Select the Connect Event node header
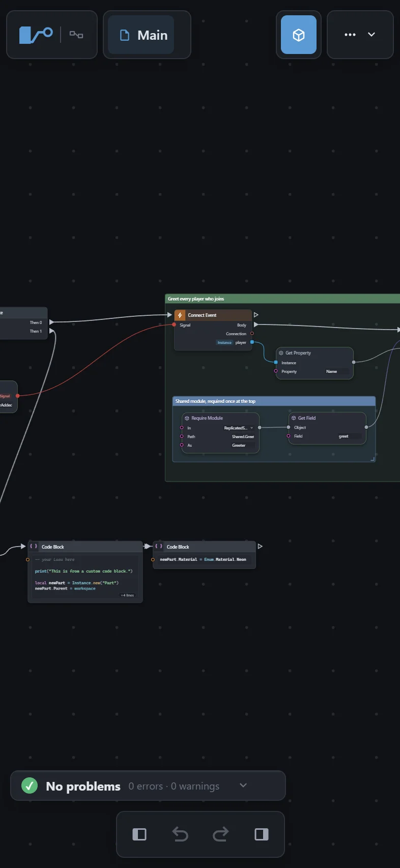 coord(213,315)
